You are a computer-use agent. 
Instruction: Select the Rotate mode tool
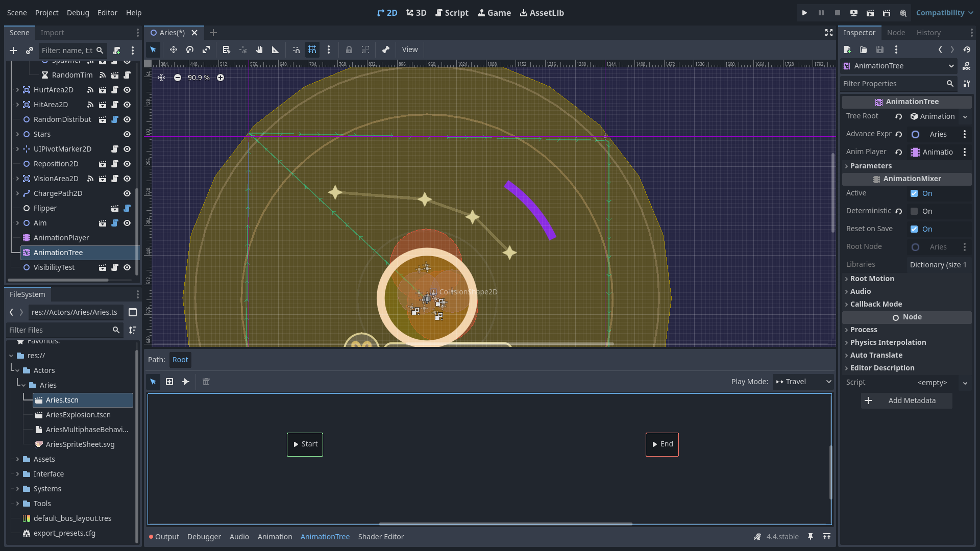(x=190, y=49)
